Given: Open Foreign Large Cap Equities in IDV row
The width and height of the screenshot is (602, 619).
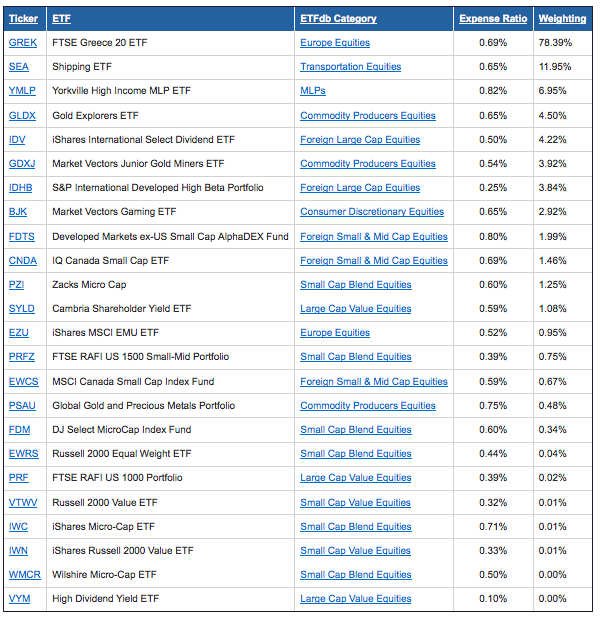Looking at the screenshot, I should click(360, 140).
